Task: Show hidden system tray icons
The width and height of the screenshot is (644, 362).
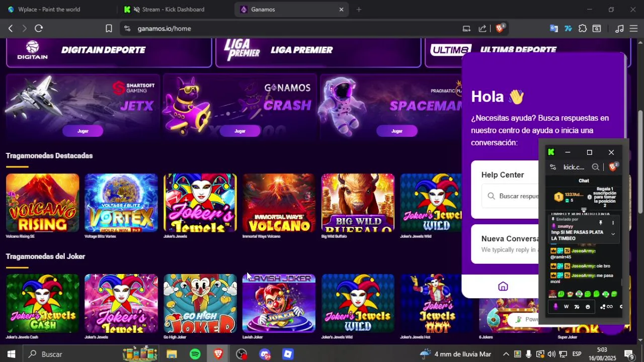Action: [506, 354]
